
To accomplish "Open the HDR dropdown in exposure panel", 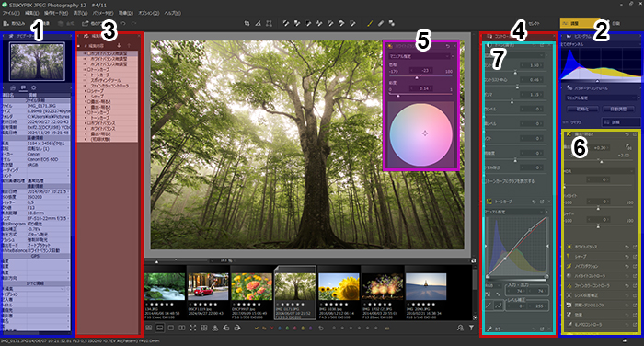I will pyautogui.click(x=598, y=171).
